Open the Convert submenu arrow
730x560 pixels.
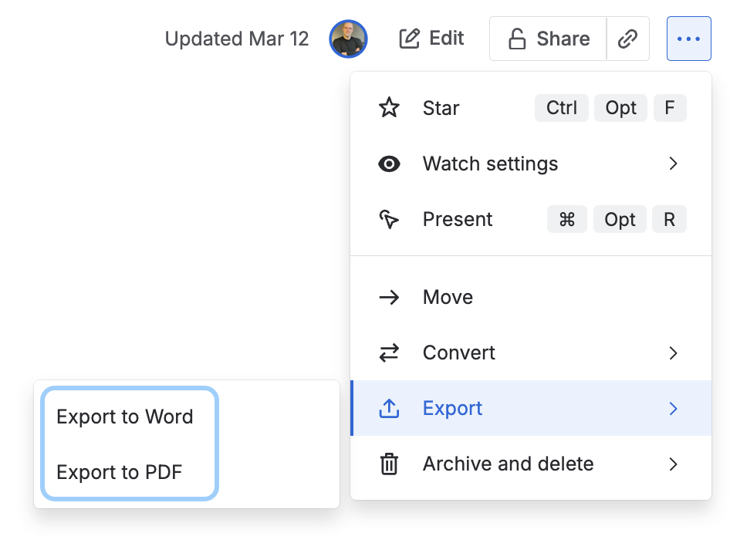(x=673, y=353)
